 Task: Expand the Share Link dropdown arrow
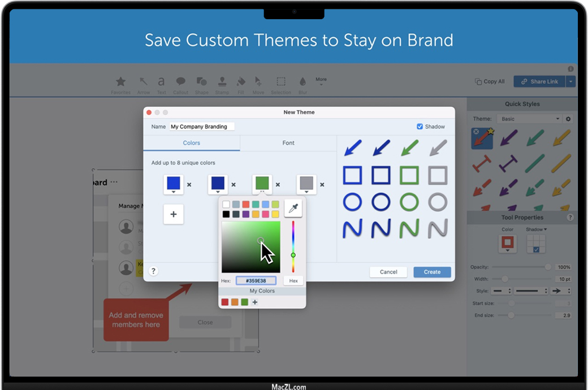pos(570,81)
